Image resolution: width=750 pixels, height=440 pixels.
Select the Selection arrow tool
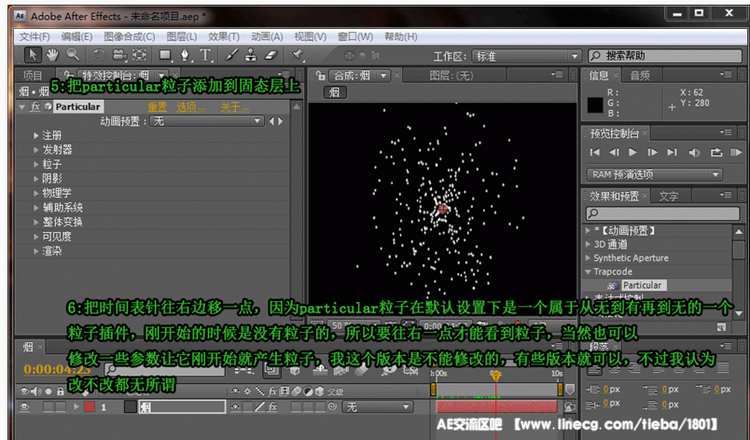[33, 55]
